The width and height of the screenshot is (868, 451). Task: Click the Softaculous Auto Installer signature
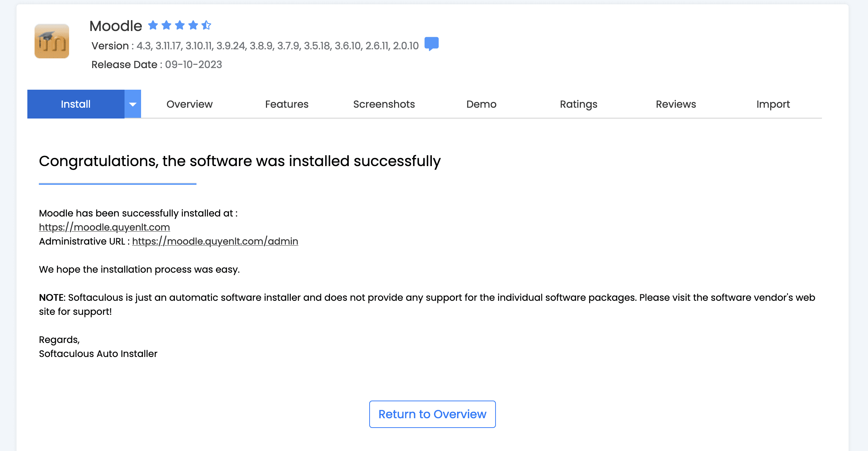[x=98, y=354]
